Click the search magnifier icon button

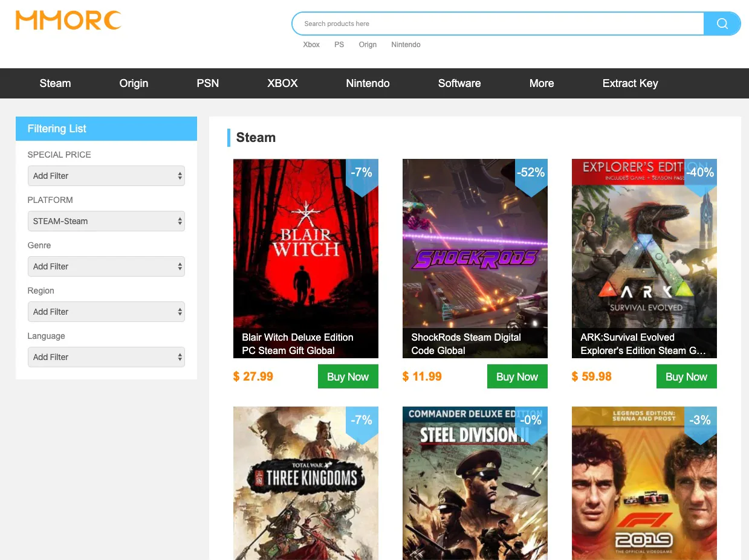pyautogui.click(x=722, y=24)
